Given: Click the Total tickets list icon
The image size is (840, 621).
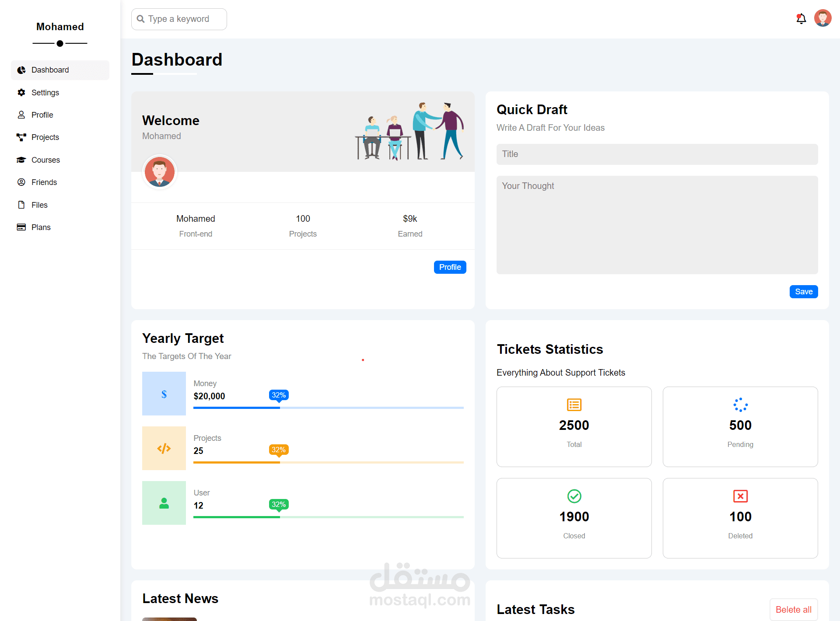Looking at the screenshot, I should coord(574,405).
